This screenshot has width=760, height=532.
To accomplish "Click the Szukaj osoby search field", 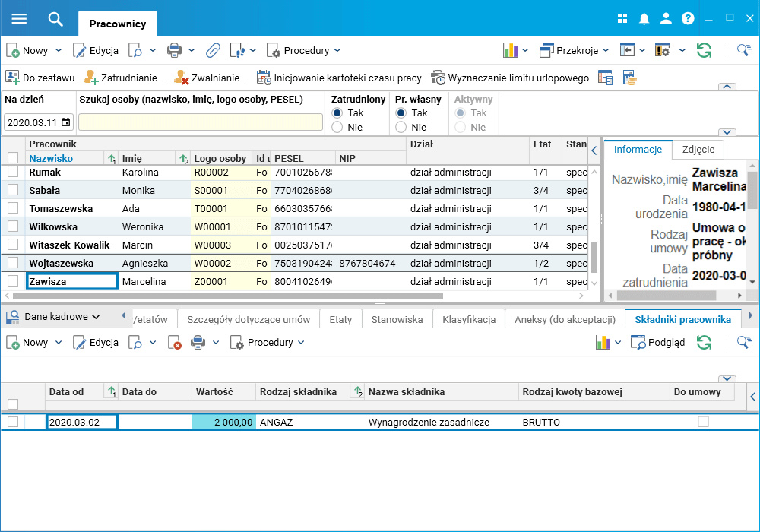I will point(201,122).
